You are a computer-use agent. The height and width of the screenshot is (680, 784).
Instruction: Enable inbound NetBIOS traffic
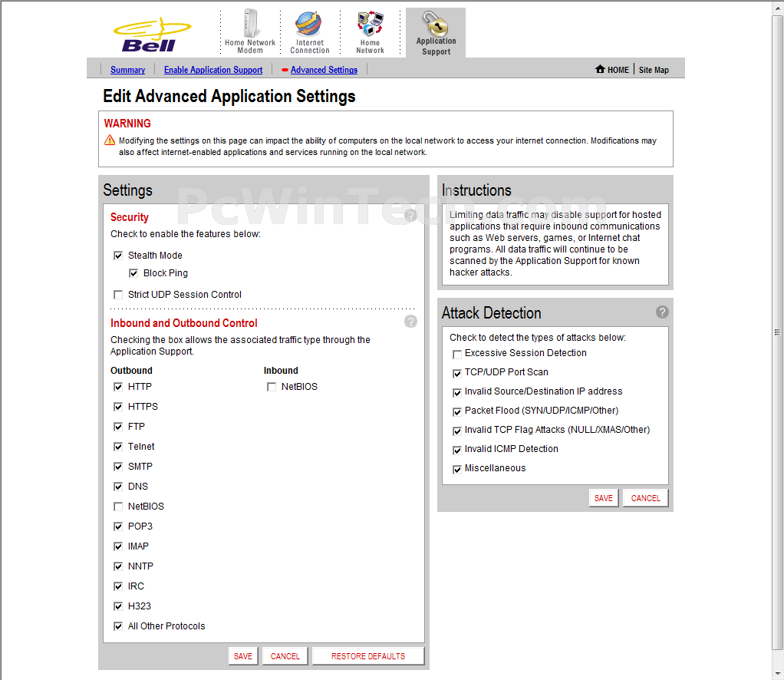pyautogui.click(x=272, y=387)
